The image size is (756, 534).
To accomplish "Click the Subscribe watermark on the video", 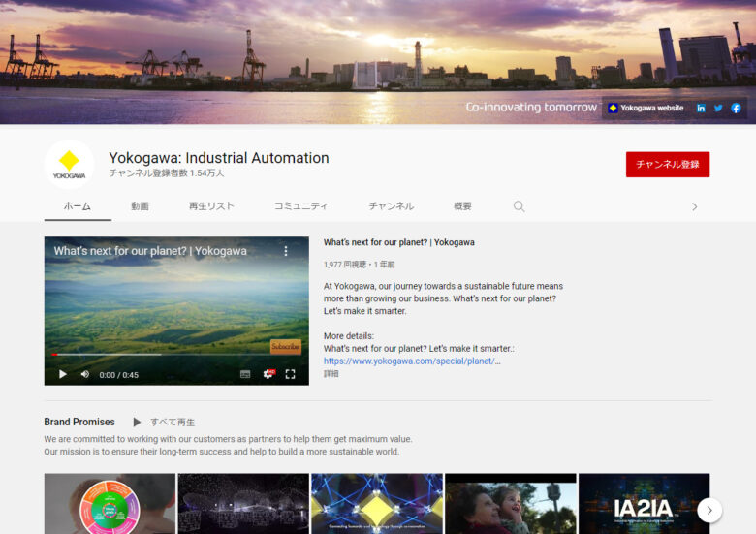I will pos(285,347).
